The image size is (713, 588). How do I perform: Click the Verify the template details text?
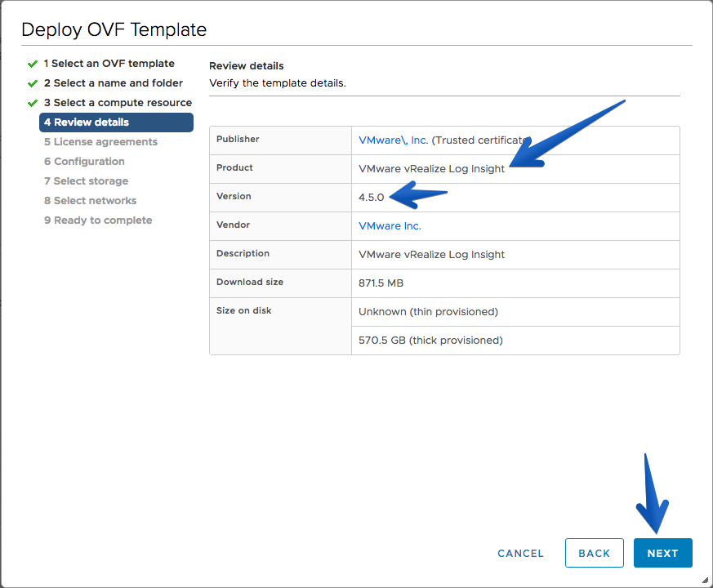(x=278, y=83)
